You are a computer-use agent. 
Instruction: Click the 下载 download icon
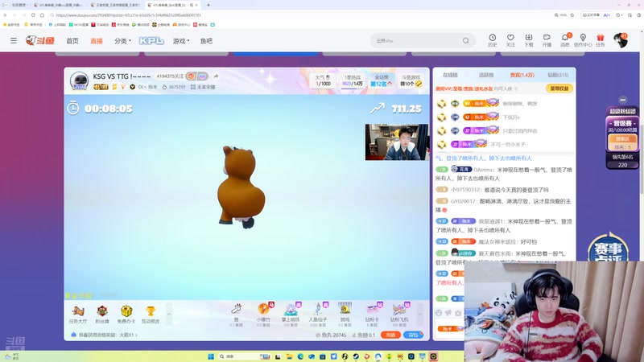[529, 40]
